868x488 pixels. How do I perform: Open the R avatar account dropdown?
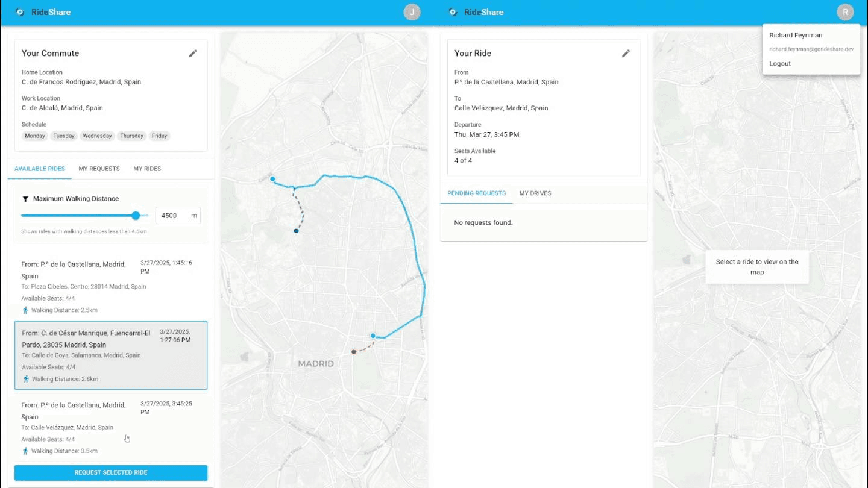pyautogui.click(x=845, y=11)
